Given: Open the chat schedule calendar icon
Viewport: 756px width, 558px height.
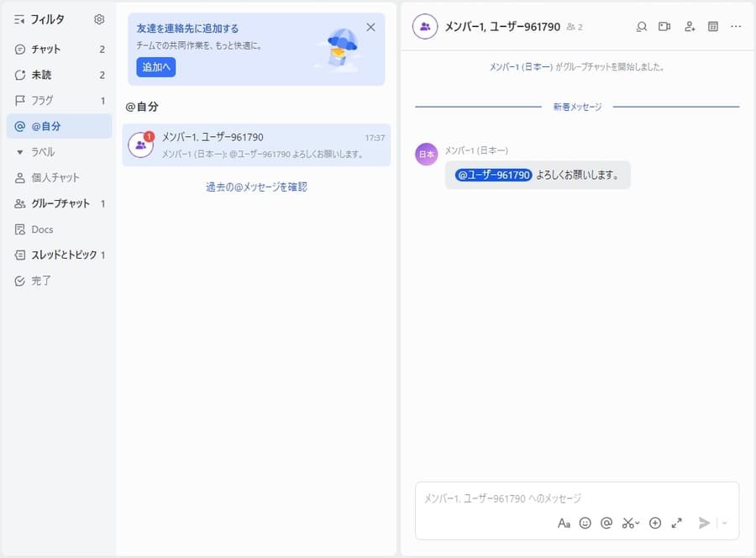Looking at the screenshot, I should [x=712, y=27].
